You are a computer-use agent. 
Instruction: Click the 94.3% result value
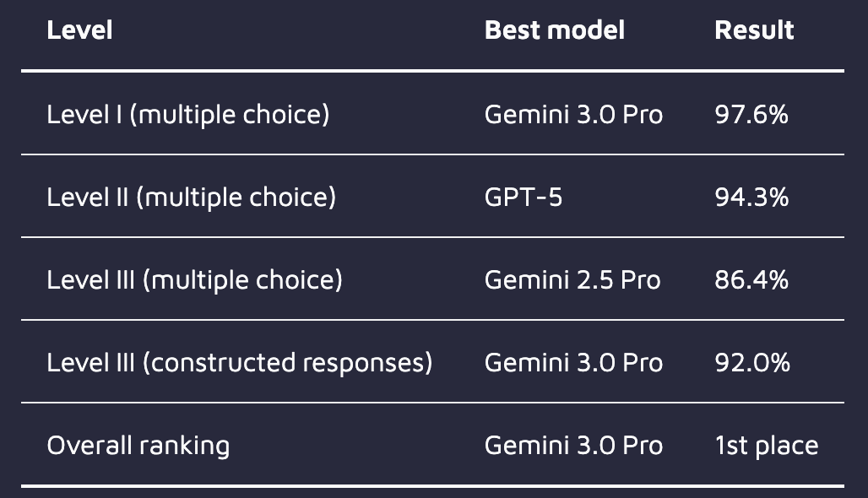coord(751,197)
